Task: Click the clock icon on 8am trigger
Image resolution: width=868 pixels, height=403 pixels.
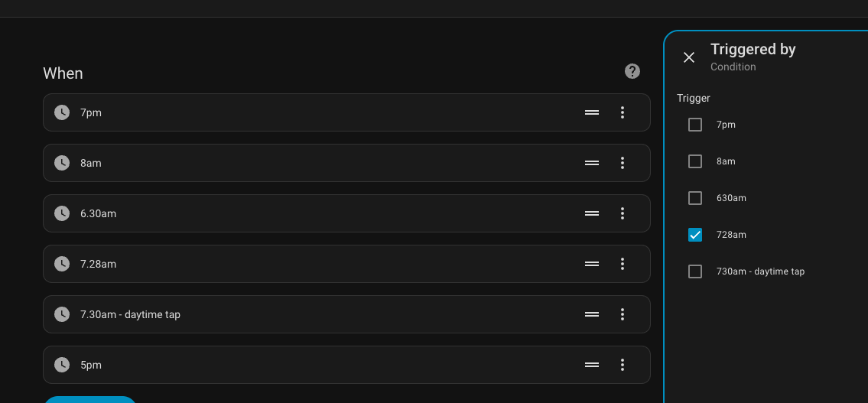Action: point(62,163)
